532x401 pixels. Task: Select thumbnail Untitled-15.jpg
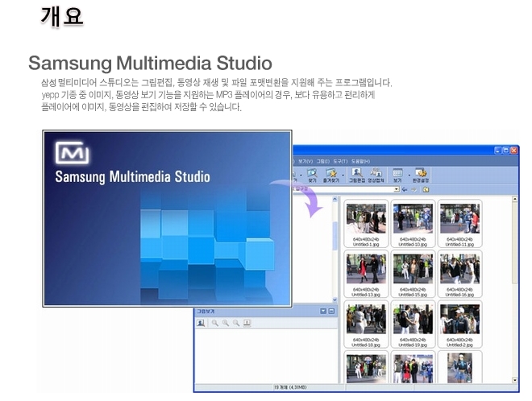tap(413, 274)
